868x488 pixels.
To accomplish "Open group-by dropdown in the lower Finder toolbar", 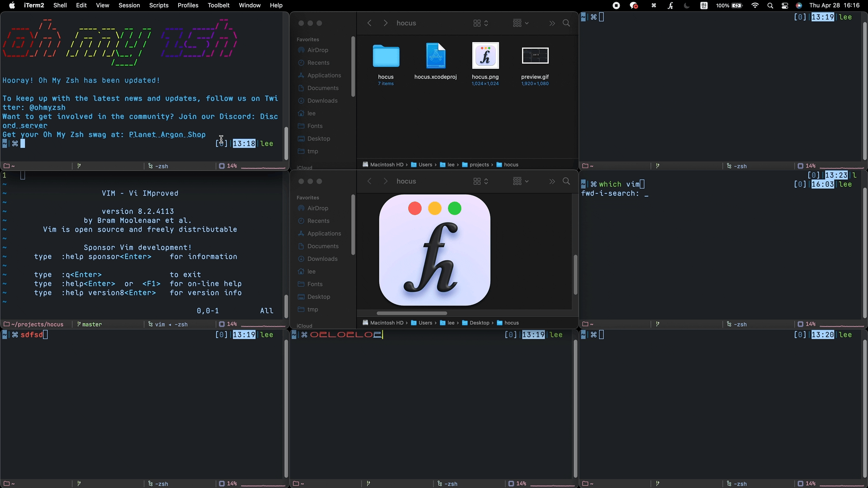I will coord(520,181).
